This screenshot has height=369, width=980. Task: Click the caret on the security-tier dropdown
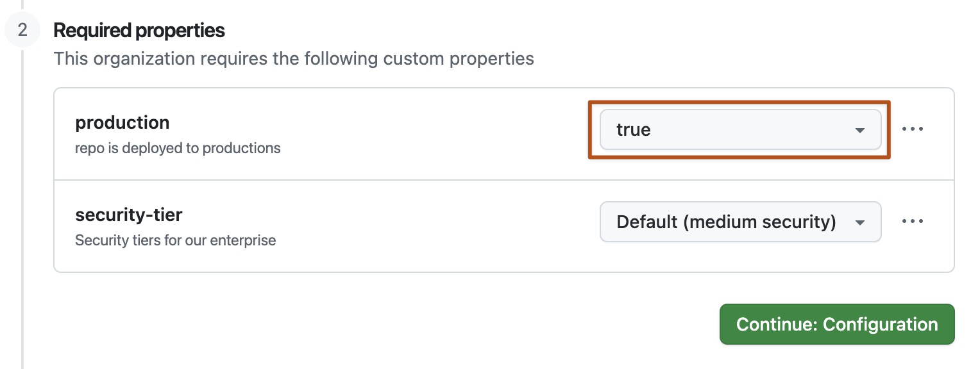click(859, 222)
